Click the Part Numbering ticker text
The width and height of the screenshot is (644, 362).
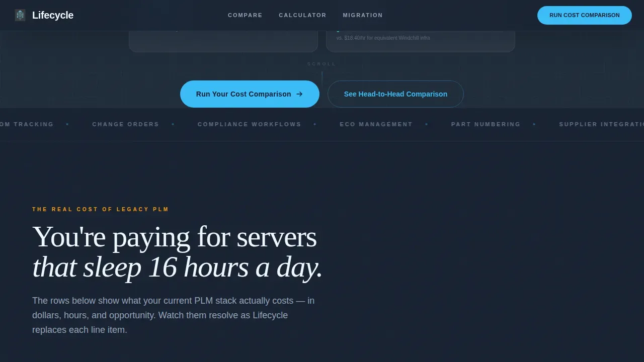pos(486,124)
